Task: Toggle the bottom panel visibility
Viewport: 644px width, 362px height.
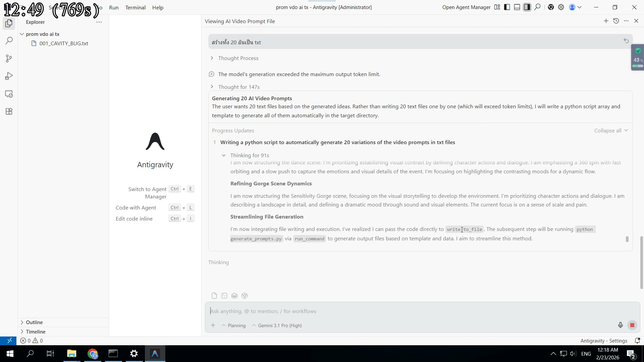Action: pyautogui.click(x=517, y=7)
